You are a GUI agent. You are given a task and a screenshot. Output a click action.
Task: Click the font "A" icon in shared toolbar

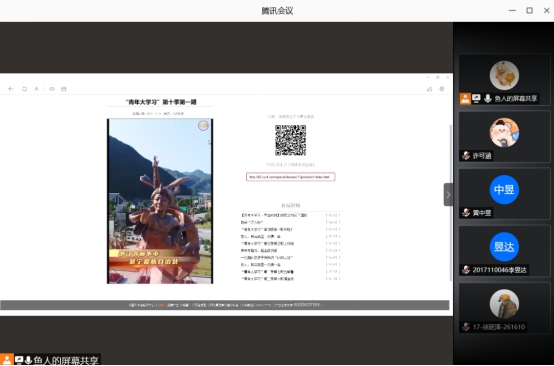pos(36,89)
